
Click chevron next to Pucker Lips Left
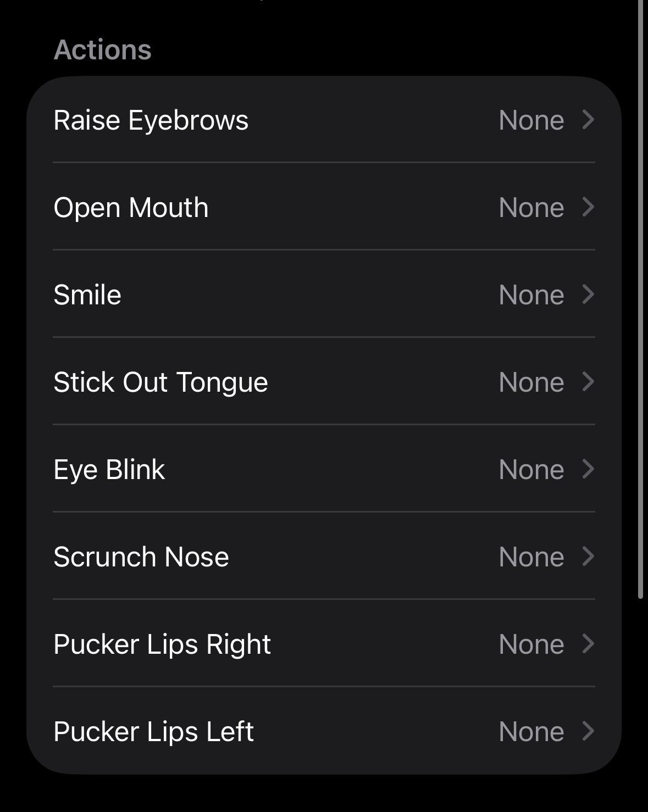[588, 731]
